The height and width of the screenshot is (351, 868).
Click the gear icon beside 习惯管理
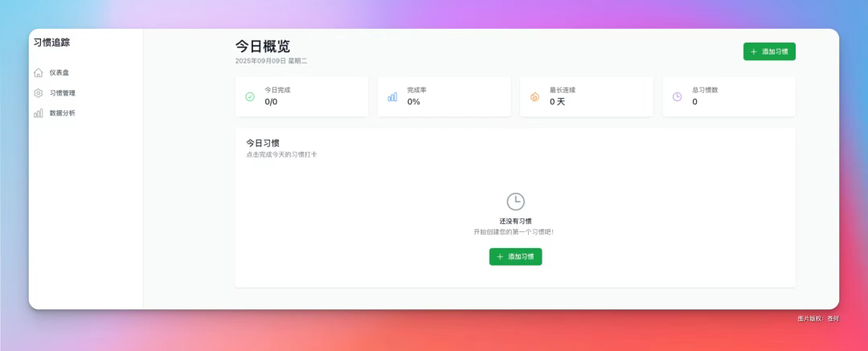click(39, 93)
